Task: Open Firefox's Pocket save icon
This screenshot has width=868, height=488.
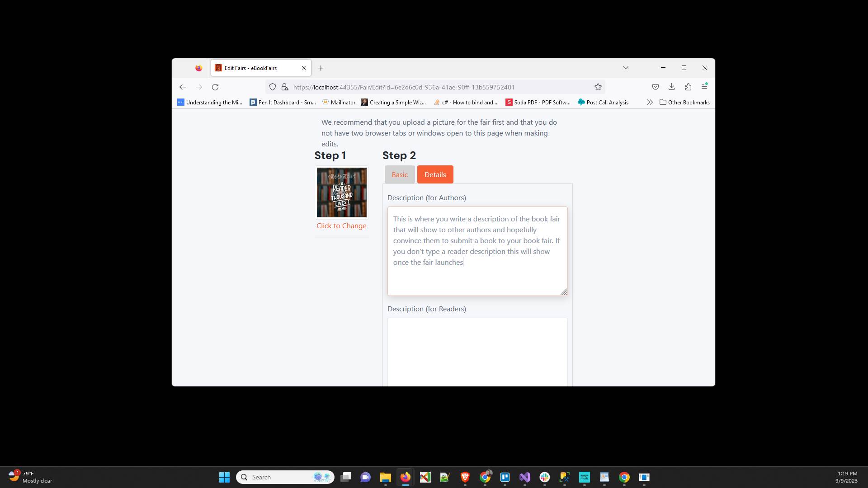Action: tap(655, 87)
